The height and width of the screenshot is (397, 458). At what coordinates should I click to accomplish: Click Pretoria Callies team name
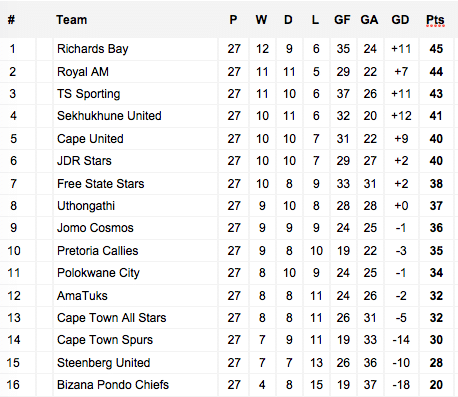97,251
